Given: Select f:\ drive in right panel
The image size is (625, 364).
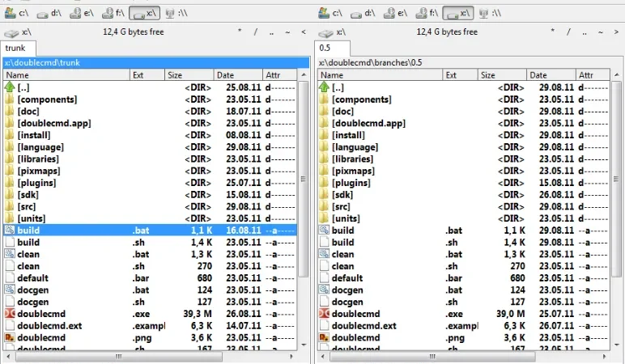Looking at the screenshot, I should pos(427,13).
